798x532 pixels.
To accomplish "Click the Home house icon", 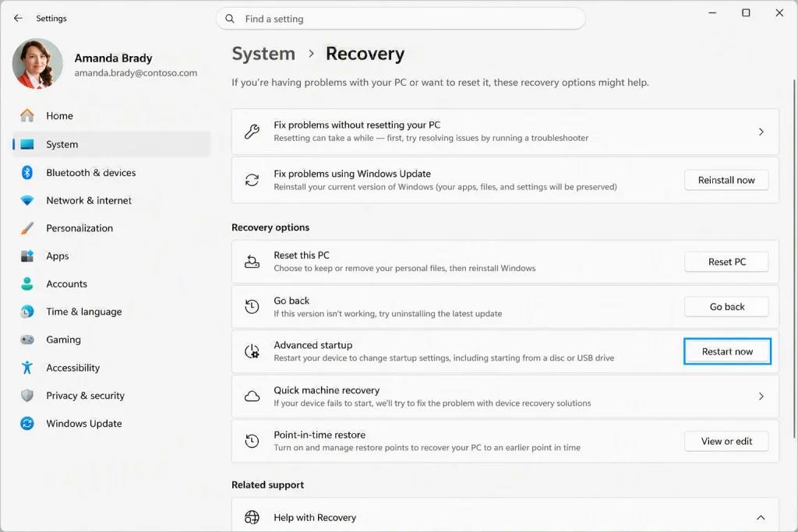I will 27,116.
